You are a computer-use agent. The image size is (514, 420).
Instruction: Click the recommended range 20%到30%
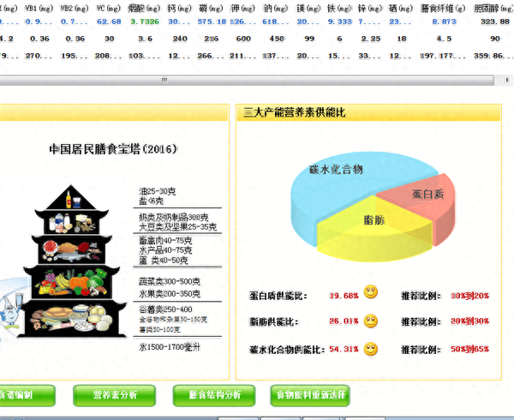(469, 321)
